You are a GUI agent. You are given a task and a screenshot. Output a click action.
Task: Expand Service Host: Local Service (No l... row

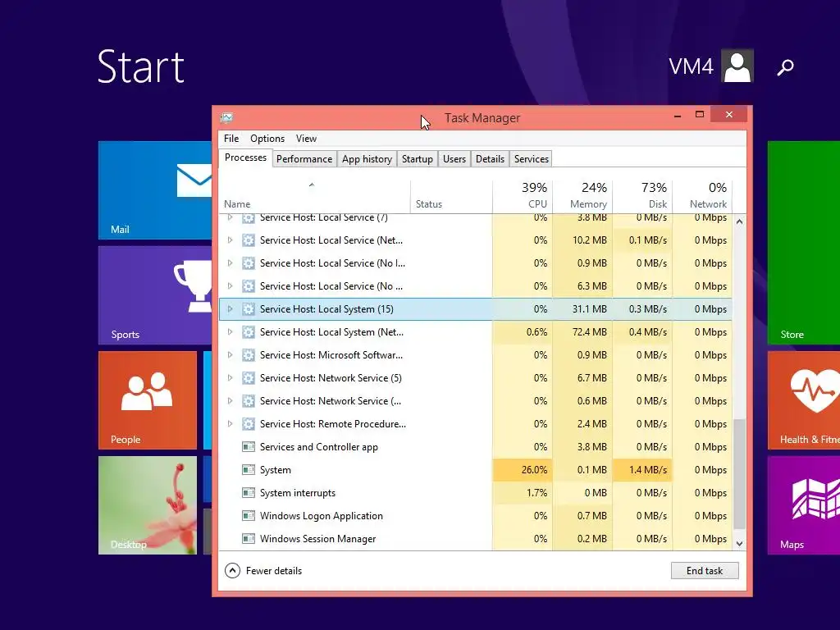pos(230,263)
